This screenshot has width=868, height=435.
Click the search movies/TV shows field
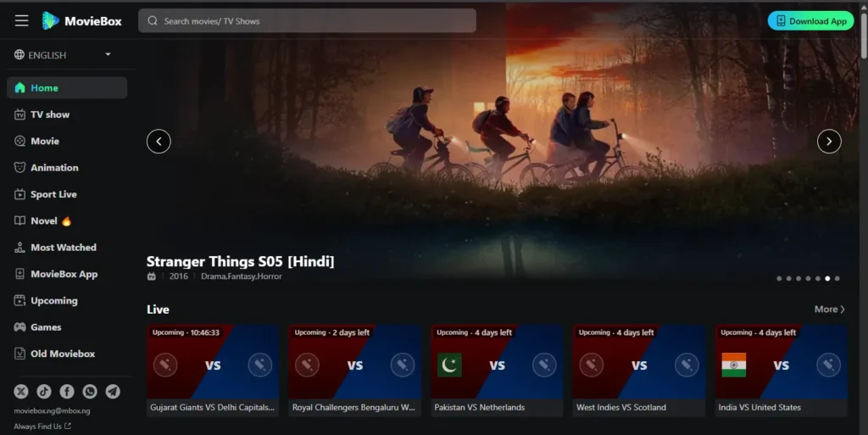tap(307, 21)
